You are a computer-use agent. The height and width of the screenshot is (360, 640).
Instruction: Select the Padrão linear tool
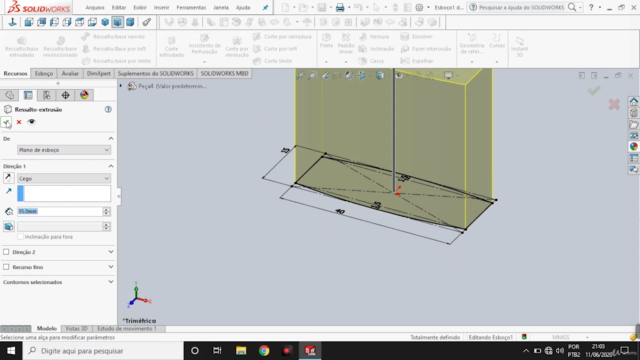[346, 44]
